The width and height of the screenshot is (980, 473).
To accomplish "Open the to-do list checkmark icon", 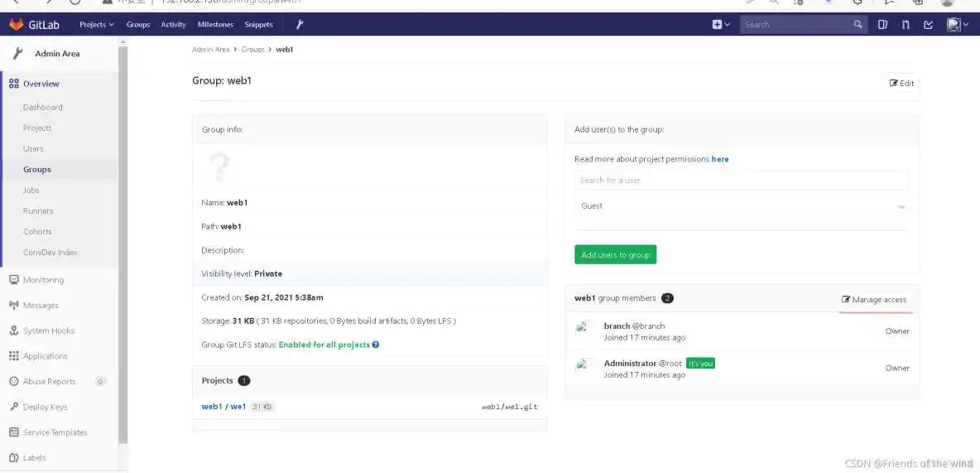I will click(x=928, y=24).
